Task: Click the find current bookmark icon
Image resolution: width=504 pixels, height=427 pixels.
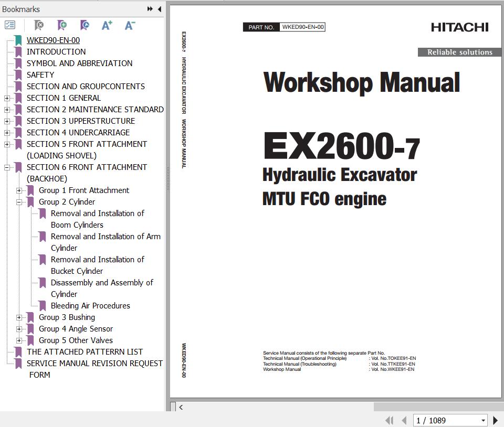Action: click(x=85, y=25)
